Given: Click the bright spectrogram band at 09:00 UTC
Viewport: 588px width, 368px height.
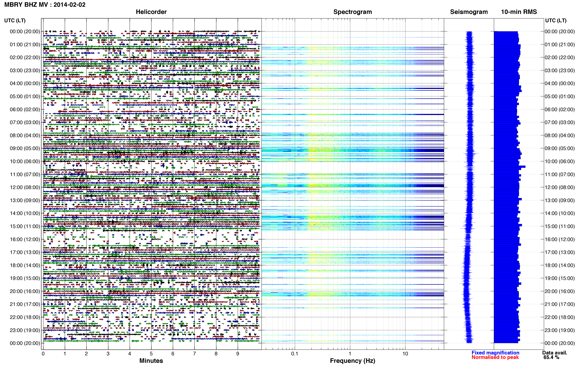Looking at the screenshot, I should (353, 150).
